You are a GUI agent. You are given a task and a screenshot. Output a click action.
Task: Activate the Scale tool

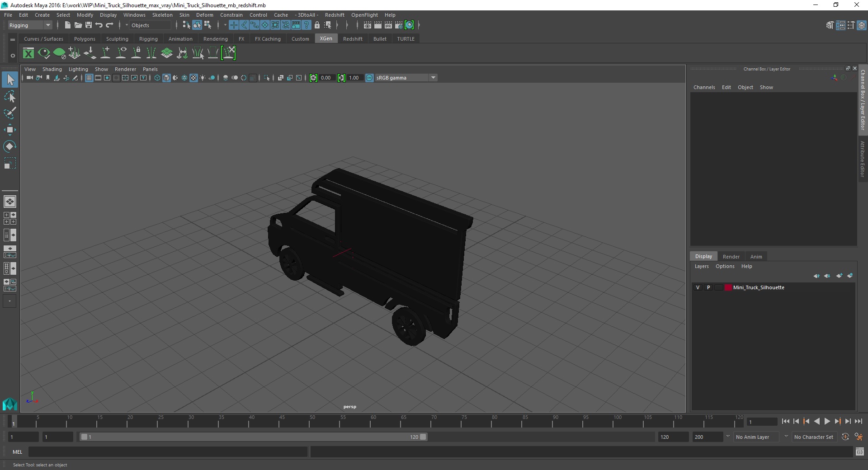pos(10,163)
